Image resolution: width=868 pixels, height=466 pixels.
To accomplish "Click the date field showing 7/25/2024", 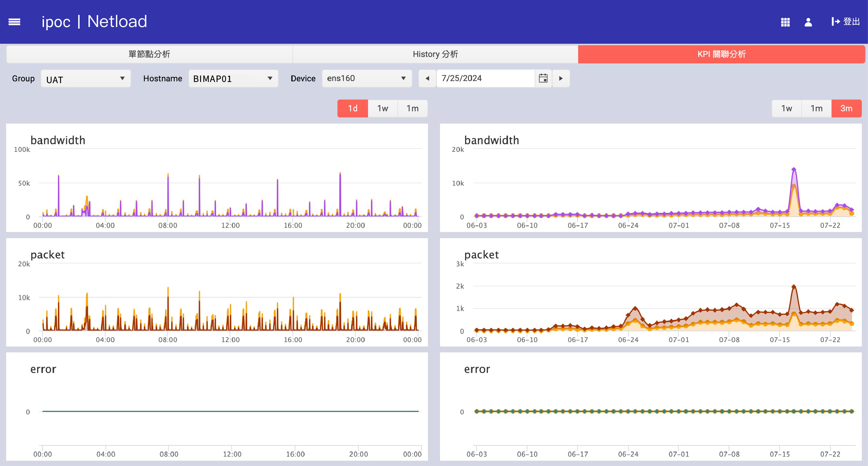I will [x=486, y=78].
